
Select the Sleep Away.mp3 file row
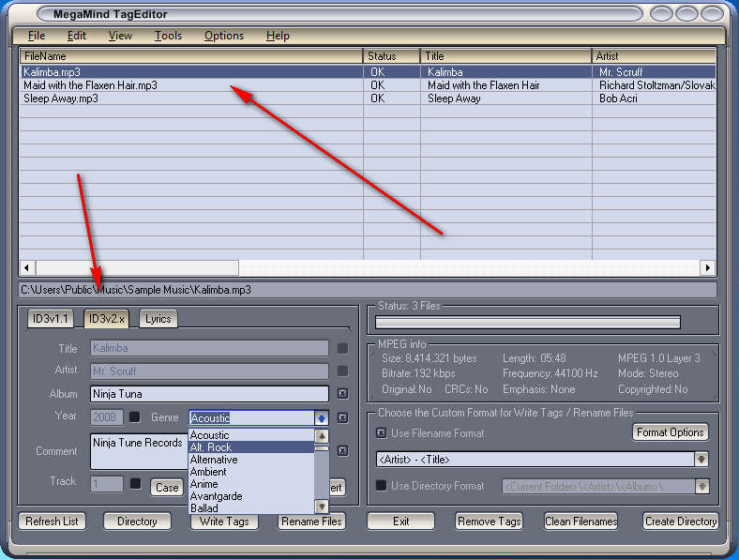tap(368, 98)
